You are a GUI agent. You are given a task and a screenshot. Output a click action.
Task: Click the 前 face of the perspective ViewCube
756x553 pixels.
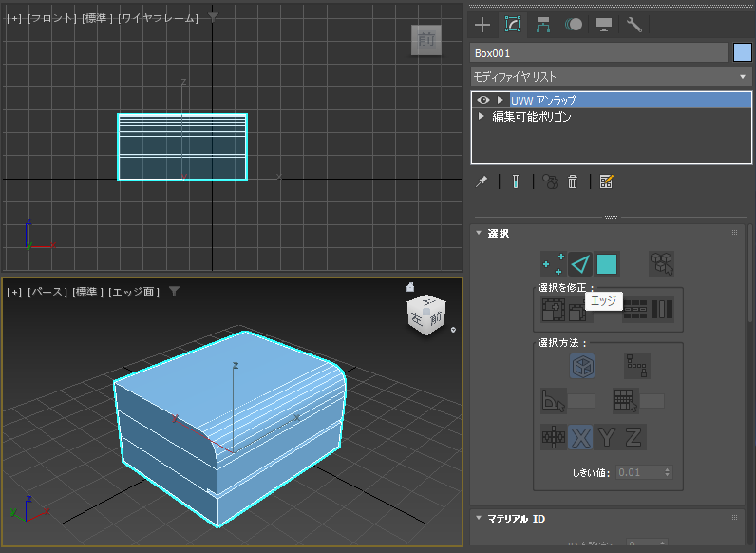(436, 318)
